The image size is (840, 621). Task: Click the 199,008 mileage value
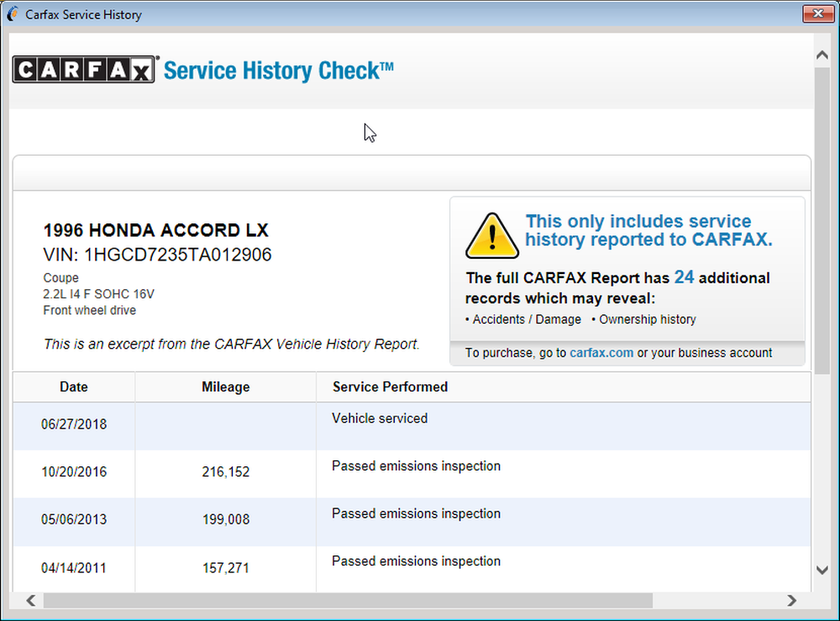click(x=225, y=519)
